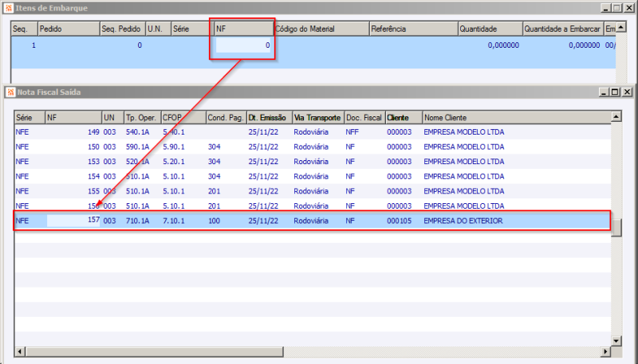Click Cond. Pag. value 100
This screenshot has height=364, width=638.
coord(214,221)
